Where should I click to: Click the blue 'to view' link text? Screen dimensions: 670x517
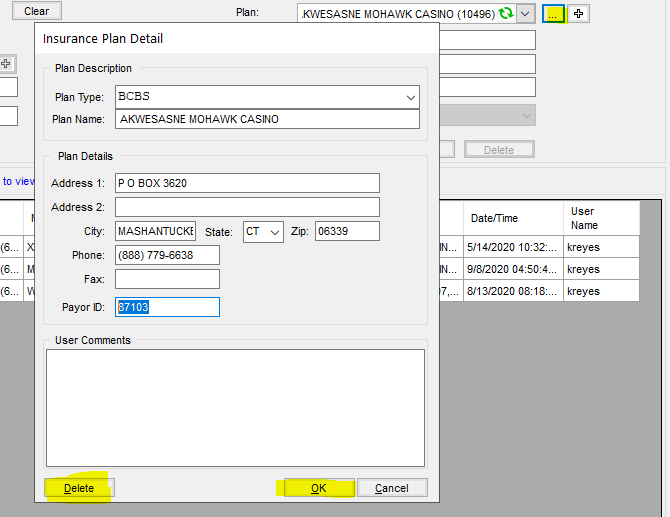tap(19, 181)
